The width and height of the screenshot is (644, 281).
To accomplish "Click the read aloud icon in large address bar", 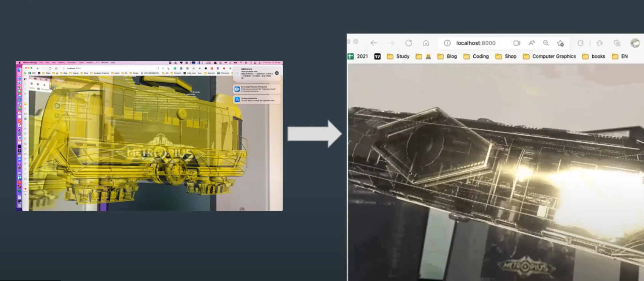I will (532, 43).
